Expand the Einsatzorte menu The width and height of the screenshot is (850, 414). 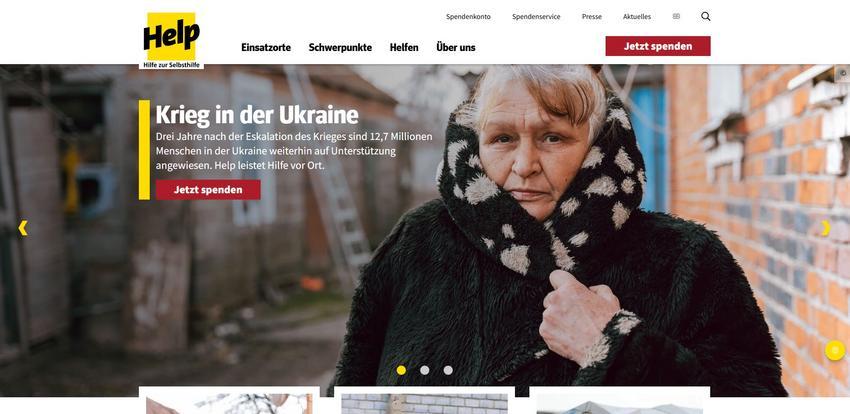pos(266,48)
